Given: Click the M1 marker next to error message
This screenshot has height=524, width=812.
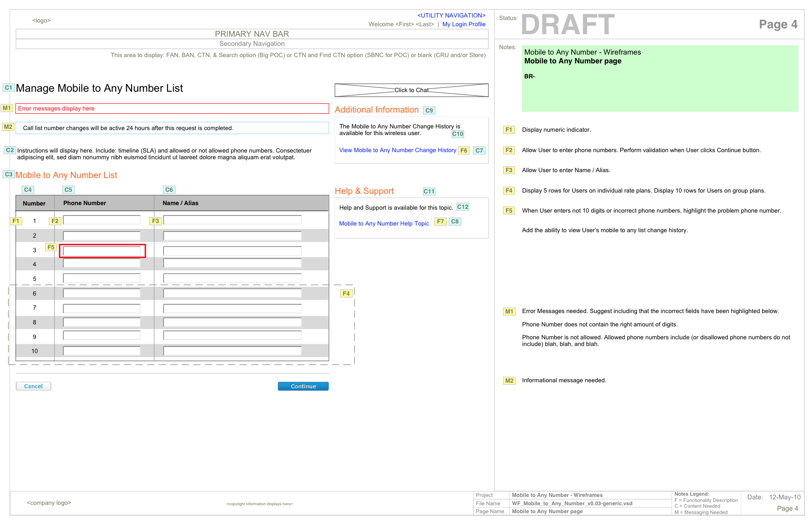Looking at the screenshot, I should click(7, 108).
